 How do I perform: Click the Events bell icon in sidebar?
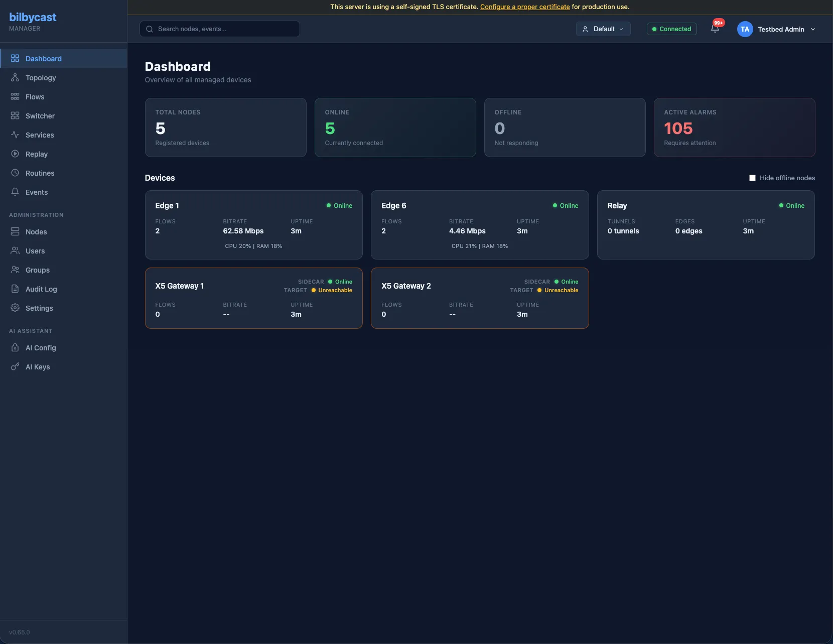coord(15,192)
